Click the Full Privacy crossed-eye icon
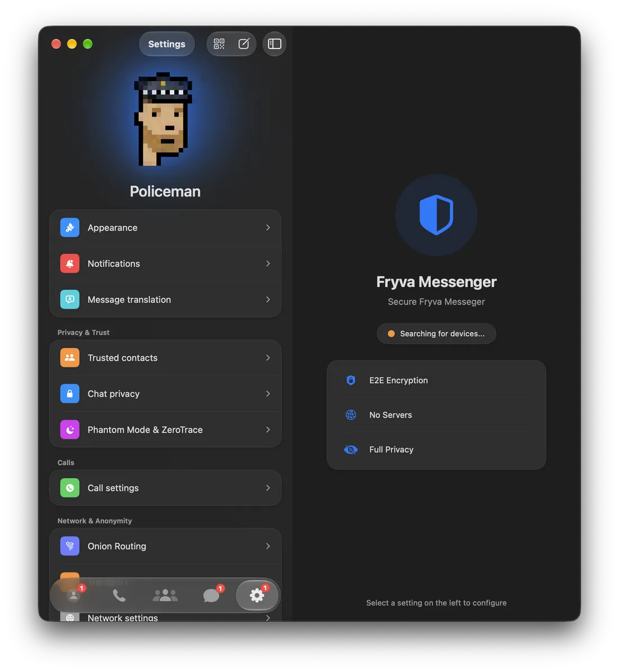This screenshot has width=619, height=672. click(351, 450)
